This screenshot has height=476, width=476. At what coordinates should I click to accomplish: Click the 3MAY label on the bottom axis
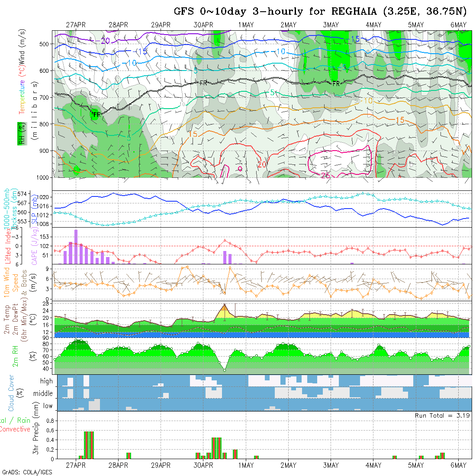tap(331, 465)
